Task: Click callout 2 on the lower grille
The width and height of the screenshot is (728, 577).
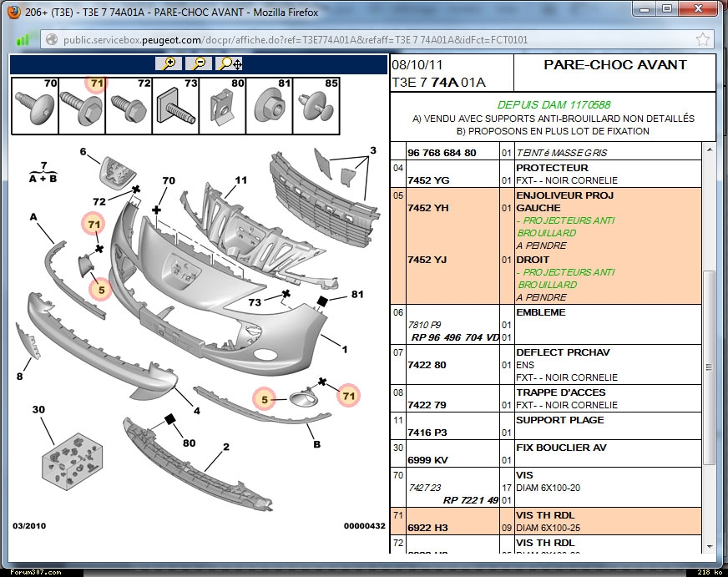Action: click(226, 447)
